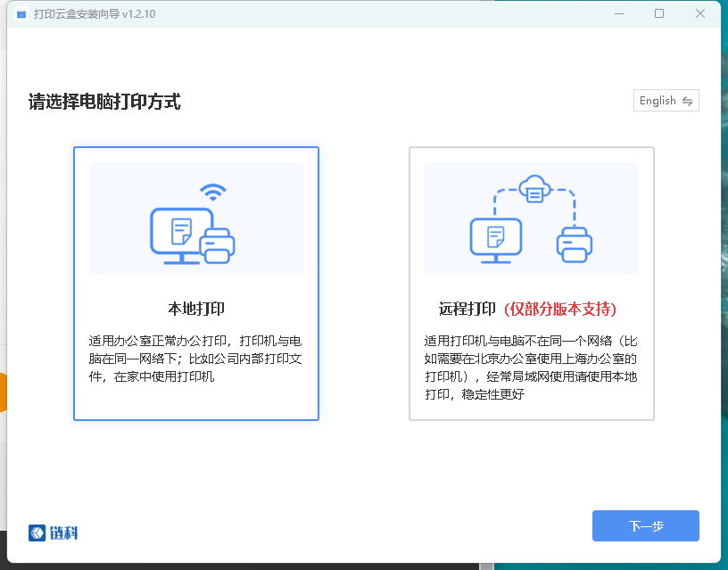Click the Wi-Fi icon in local print illustration
The image size is (728, 570).
click(x=212, y=192)
